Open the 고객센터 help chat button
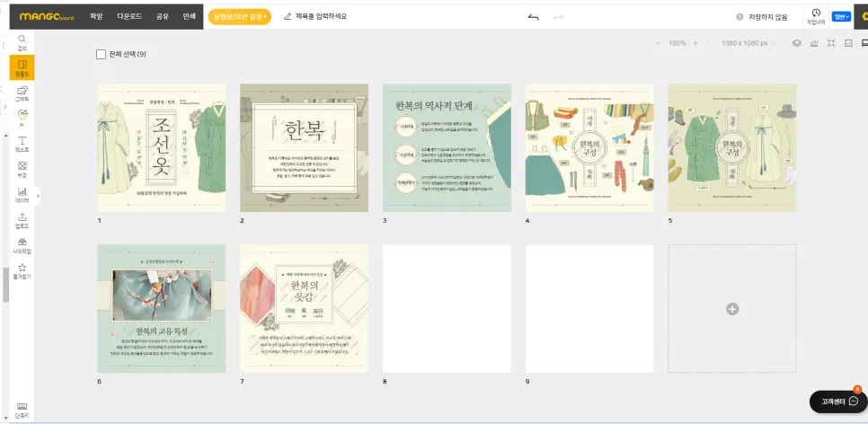The image size is (868, 424). pyautogui.click(x=838, y=402)
